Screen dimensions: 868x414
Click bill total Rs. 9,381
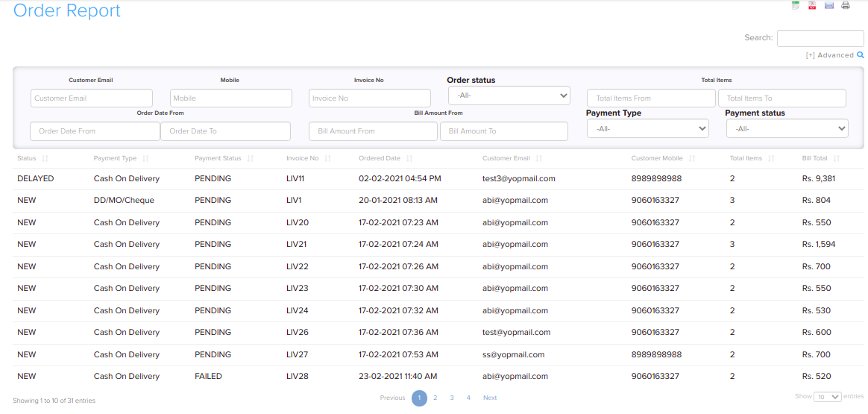[x=819, y=179]
